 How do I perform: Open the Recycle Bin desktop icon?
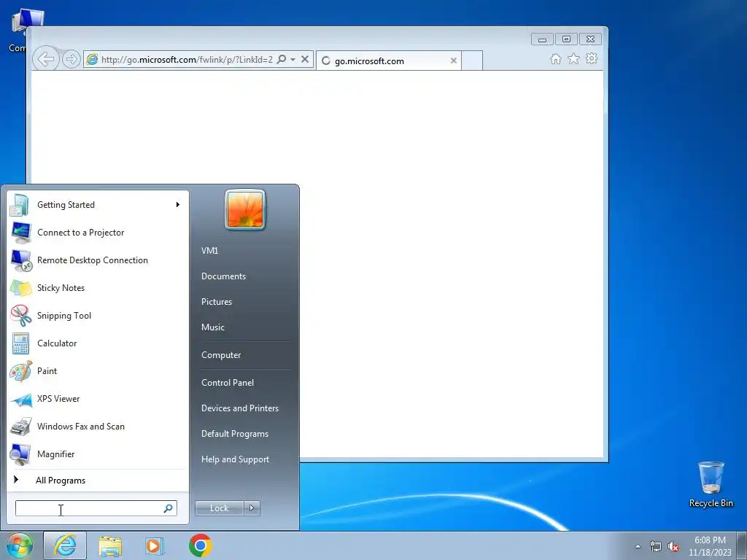[x=711, y=484]
